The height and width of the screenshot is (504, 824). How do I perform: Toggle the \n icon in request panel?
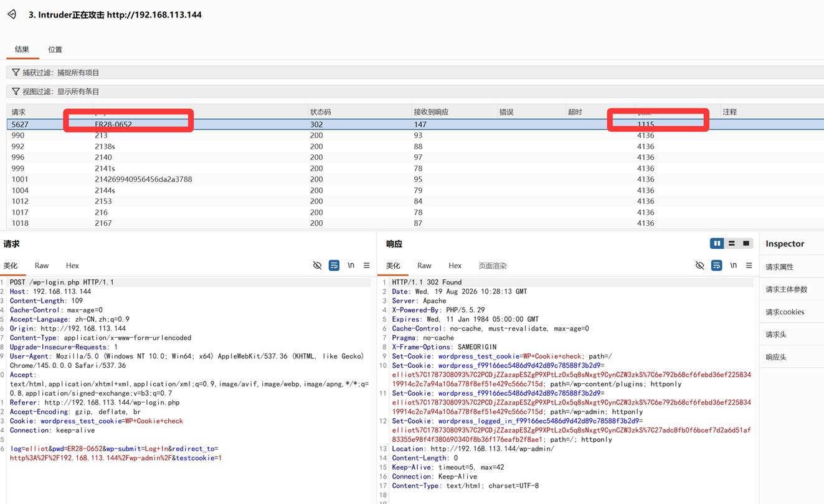pos(351,265)
